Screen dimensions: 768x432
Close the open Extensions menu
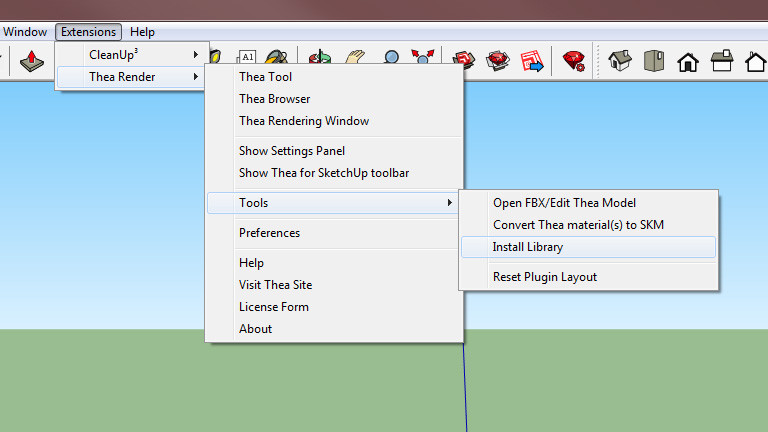pos(89,32)
